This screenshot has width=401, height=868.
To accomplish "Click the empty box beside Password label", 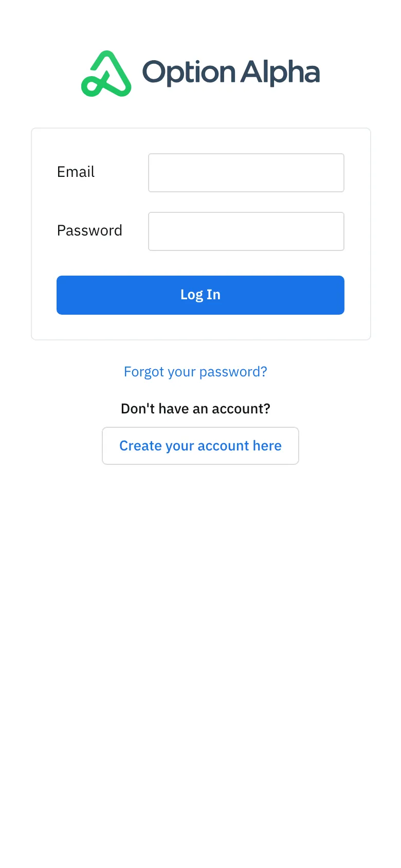I will coord(246,231).
